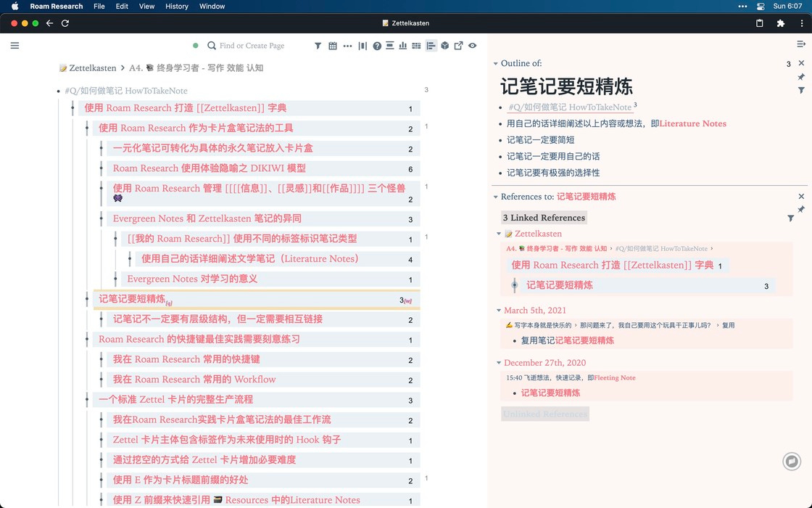Viewport: 812px width, 508px height.
Task: Click the Literature Notes link in sidebar
Action: [693, 123]
